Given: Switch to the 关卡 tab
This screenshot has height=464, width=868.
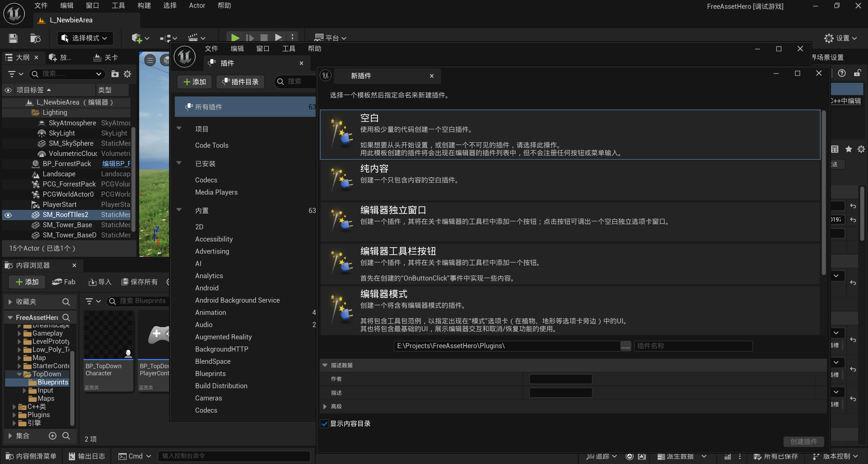Looking at the screenshot, I should pos(106,57).
